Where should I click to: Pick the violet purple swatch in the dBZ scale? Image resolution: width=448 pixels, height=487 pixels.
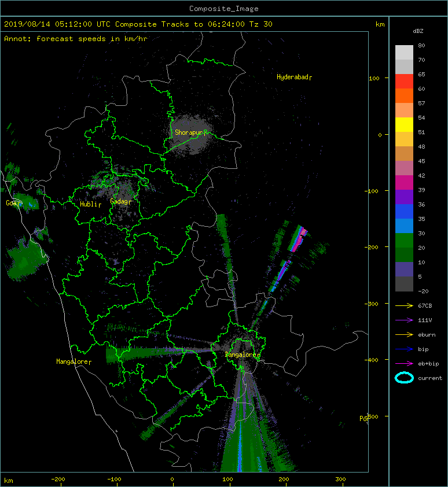[404, 197]
